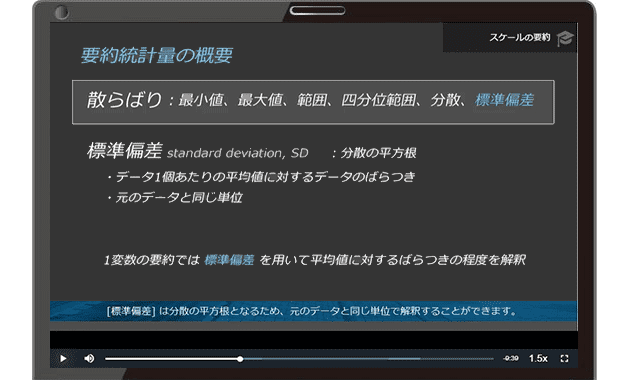
Task: Click the 要約統計量の概要 slide title
Action: coord(157,55)
